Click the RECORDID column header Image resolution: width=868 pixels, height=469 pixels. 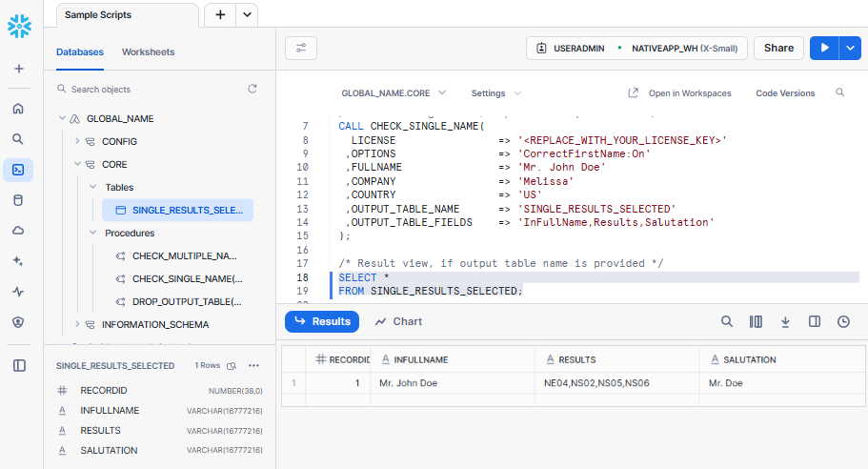(337, 359)
